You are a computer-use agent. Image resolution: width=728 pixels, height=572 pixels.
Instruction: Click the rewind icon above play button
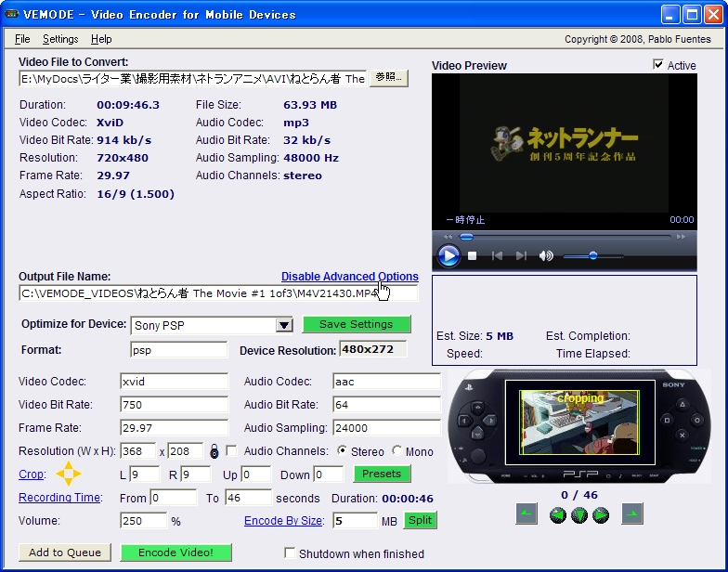coord(448,237)
